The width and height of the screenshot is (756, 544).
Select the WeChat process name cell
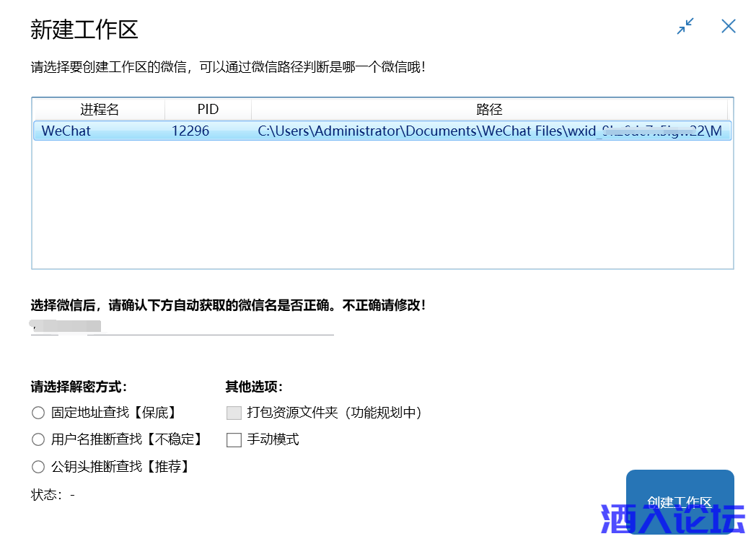[66, 131]
